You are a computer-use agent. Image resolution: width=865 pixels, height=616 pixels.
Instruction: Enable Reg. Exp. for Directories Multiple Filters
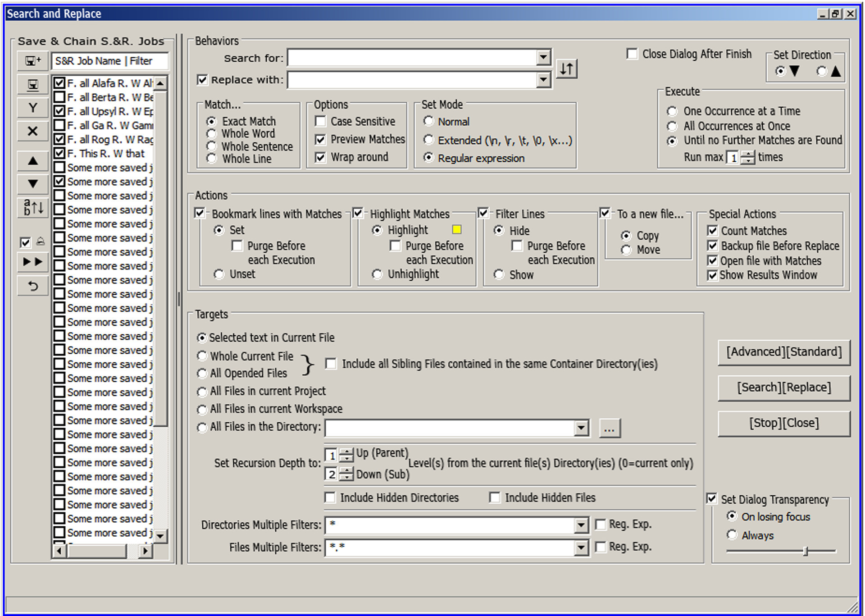coord(601,525)
